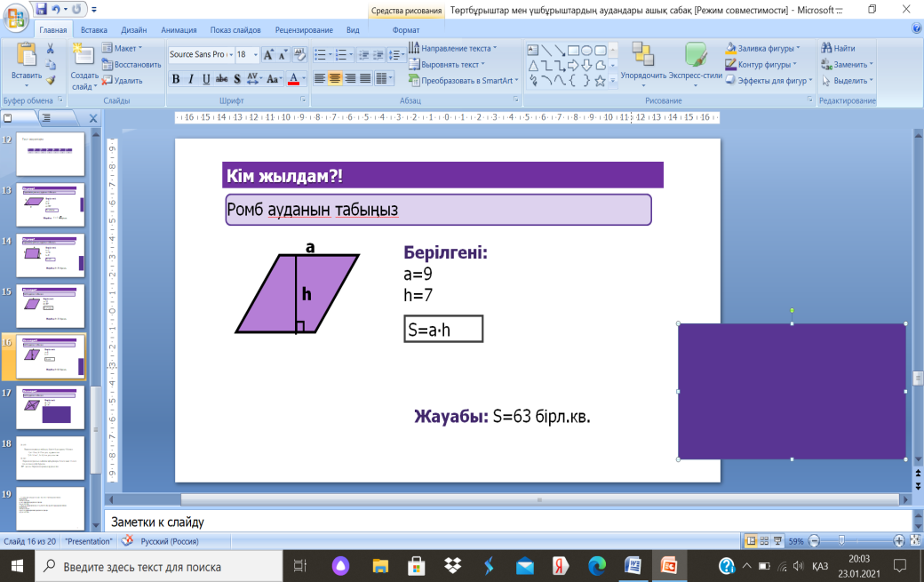Open font color dropdown arrow

coord(304,79)
